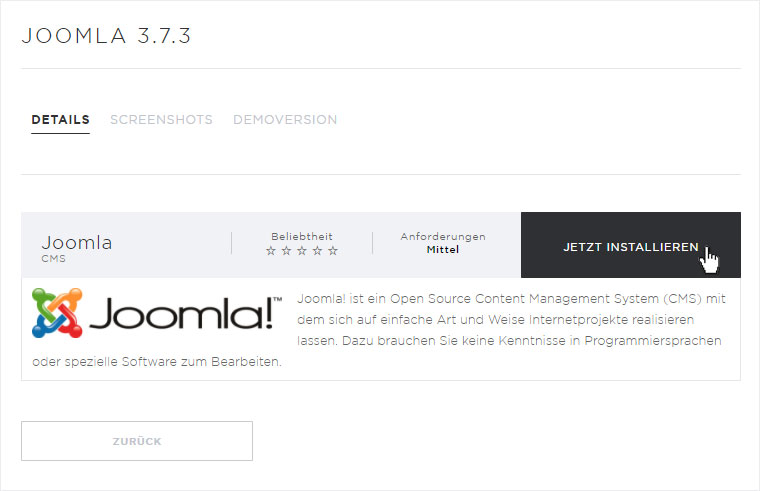Click the fifth popularity star

(x=333, y=251)
